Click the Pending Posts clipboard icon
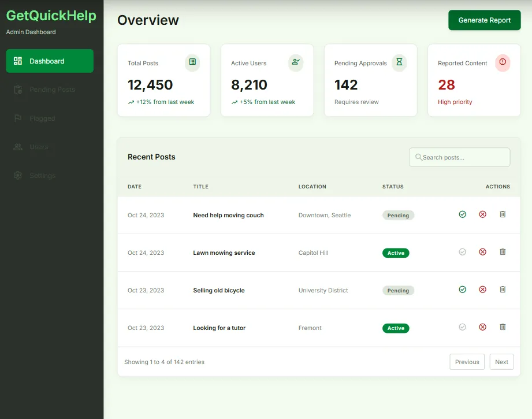The image size is (532, 419). tap(18, 90)
